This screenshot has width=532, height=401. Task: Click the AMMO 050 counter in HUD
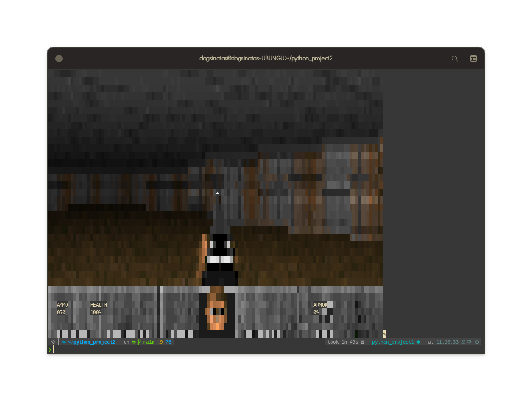(x=62, y=308)
